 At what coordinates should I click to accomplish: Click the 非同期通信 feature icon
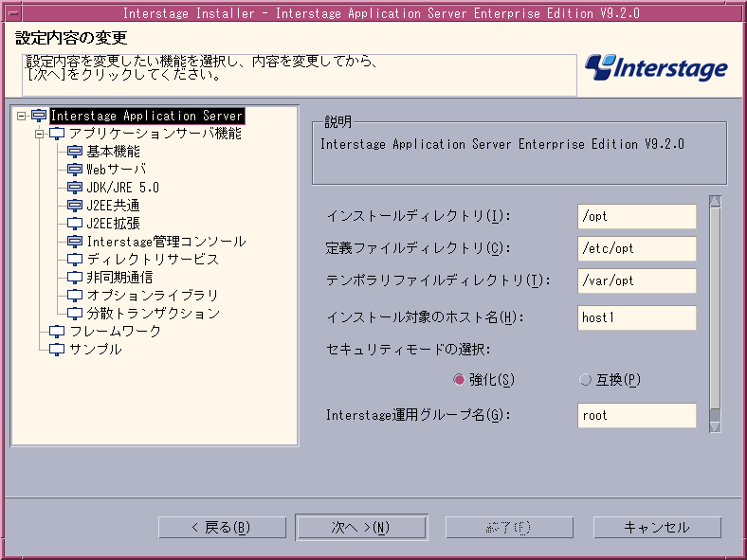[x=75, y=278]
